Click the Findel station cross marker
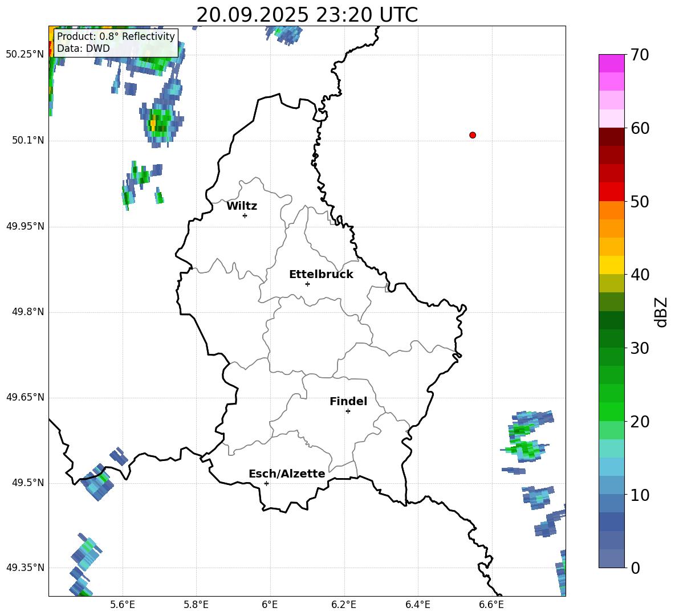 [x=348, y=411]
